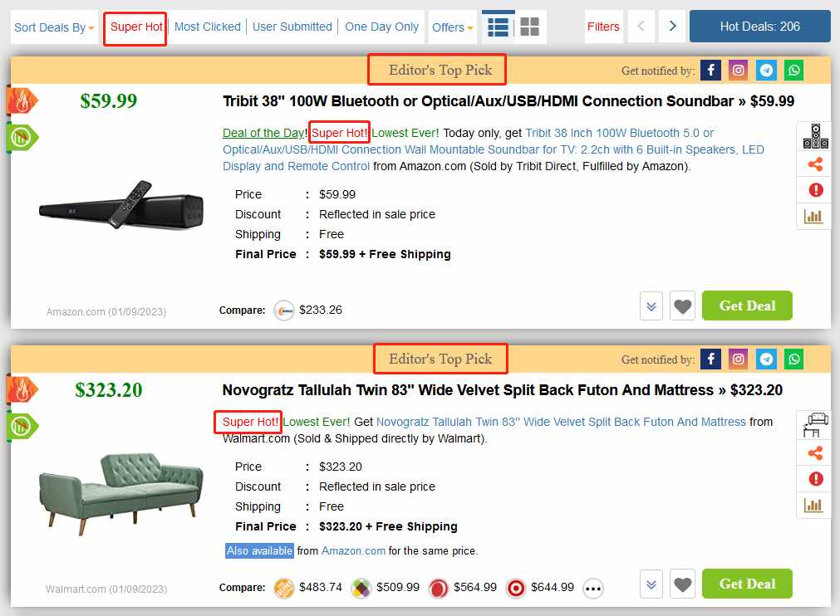Image resolution: width=840 pixels, height=616 pixels.
Task: Report problem with futon deal alert icon
Action: click(x=815, y=478)
